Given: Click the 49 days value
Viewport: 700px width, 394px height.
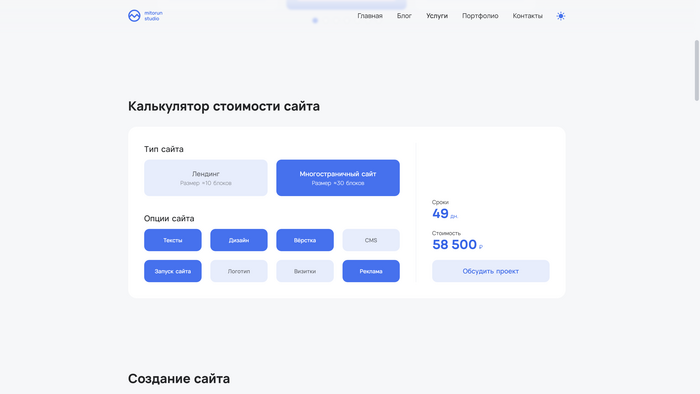Looking at the screenshot, I should [440, 214].
